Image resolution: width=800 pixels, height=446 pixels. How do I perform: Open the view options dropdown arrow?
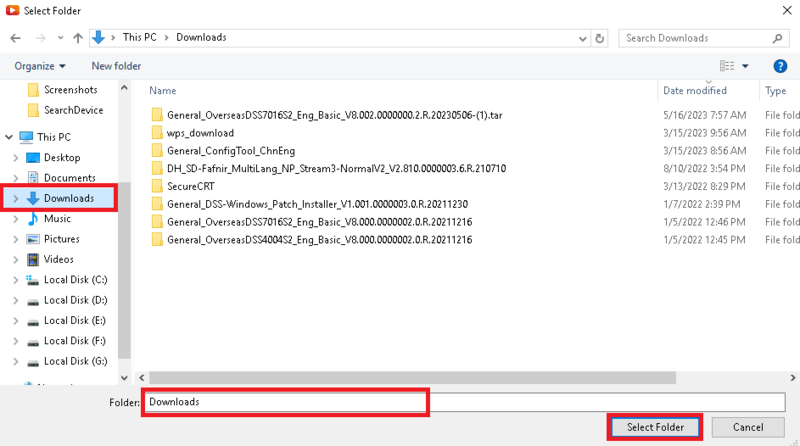tap(745, 66)
